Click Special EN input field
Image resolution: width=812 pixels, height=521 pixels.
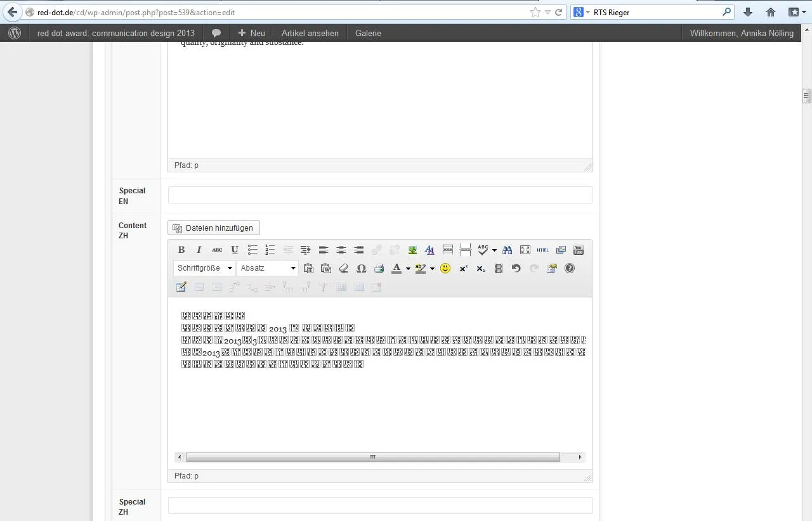click(x=381, y=195)
